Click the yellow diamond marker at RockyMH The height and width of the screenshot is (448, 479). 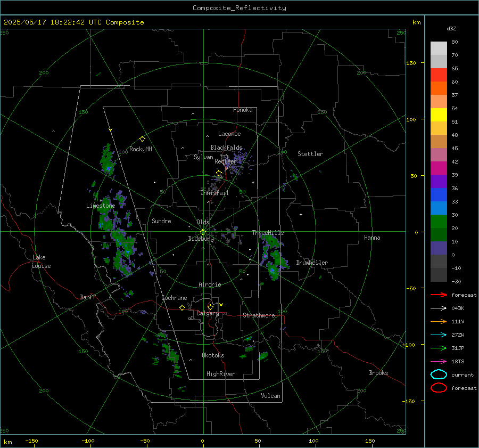(142, 139)
